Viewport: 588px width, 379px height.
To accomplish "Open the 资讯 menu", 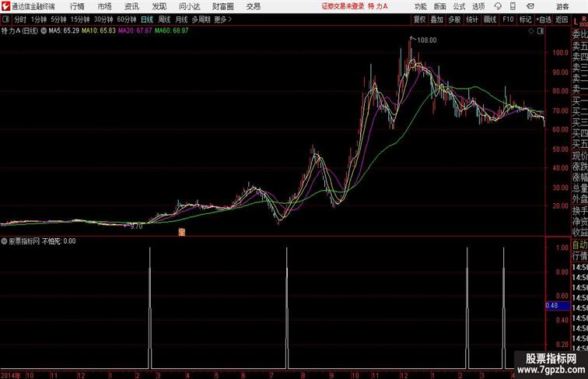I will pos(131,6).
